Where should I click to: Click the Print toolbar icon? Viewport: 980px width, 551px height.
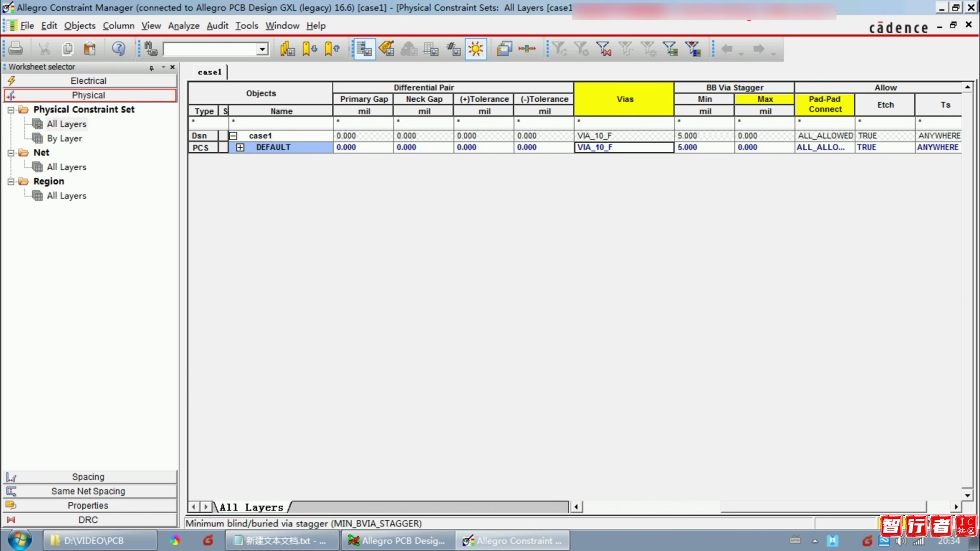tap(16, 49)
